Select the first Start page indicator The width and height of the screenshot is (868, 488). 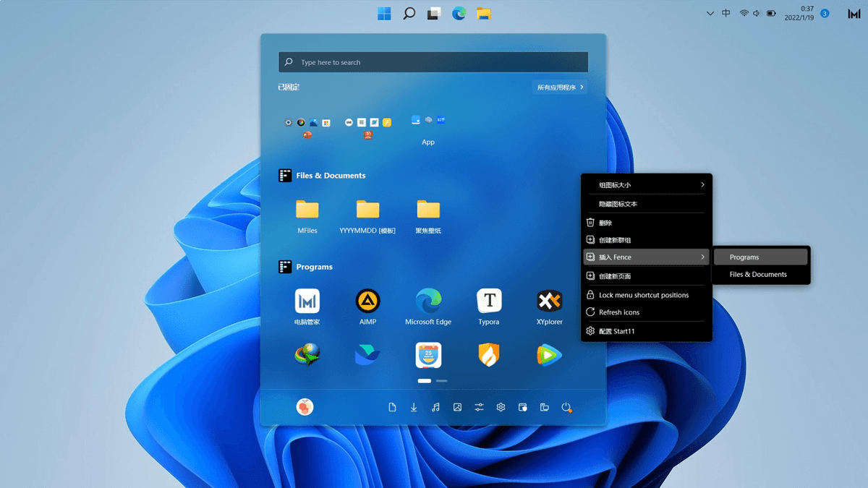coord(425,380)
